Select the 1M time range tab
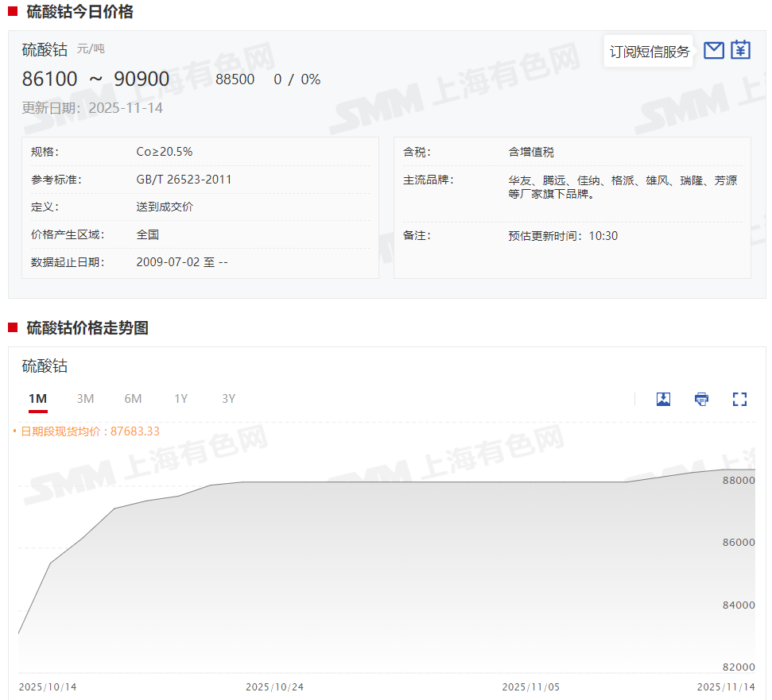Viewport: 772px width, 700px height. (x=37, y=399)
